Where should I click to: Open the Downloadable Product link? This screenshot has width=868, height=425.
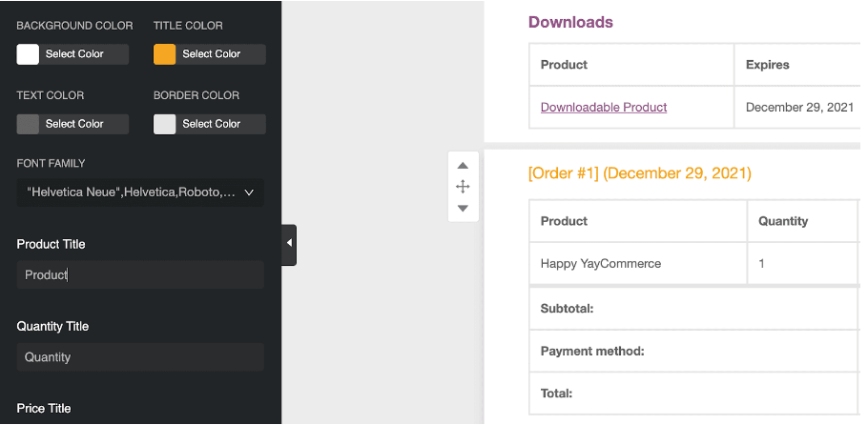pyautogui.click(x=604, y=107)
